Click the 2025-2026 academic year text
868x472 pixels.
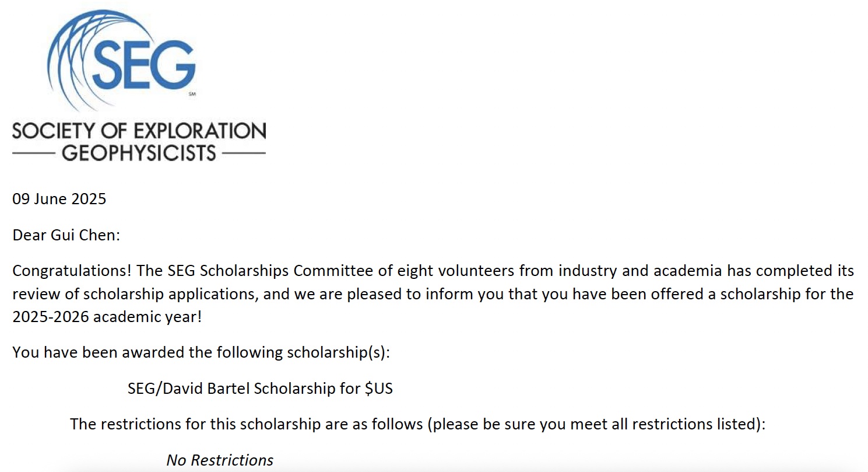(x=106, y=317)
